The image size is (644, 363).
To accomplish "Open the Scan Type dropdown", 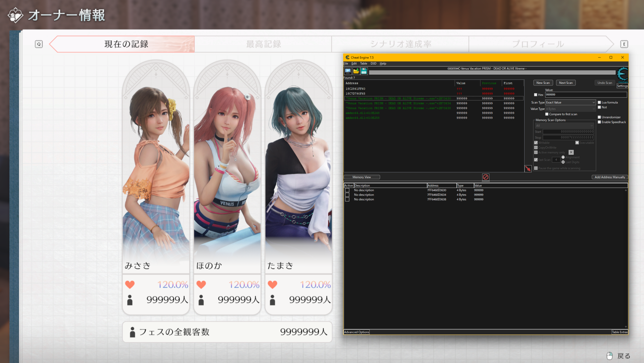I will [x=571, y=102].
